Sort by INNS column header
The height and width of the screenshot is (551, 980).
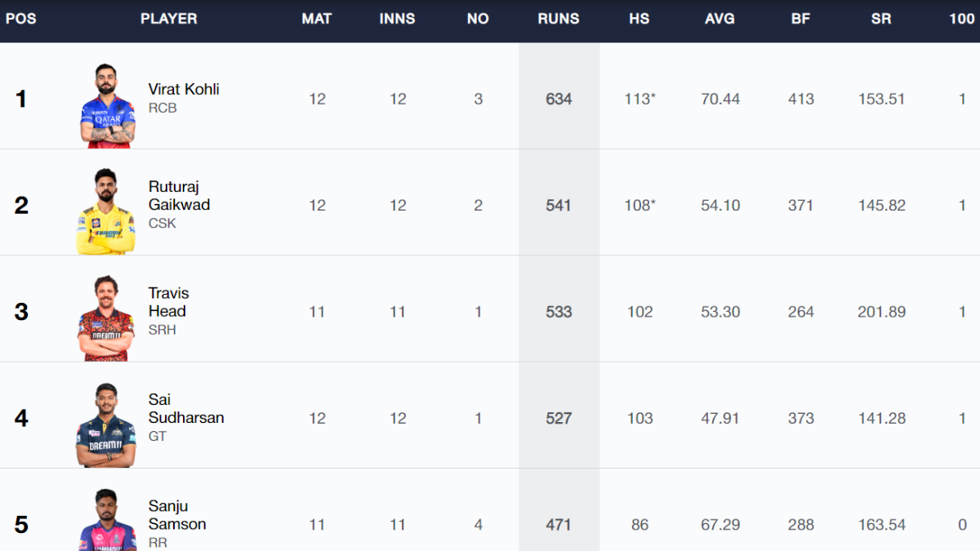click(398, 19)
